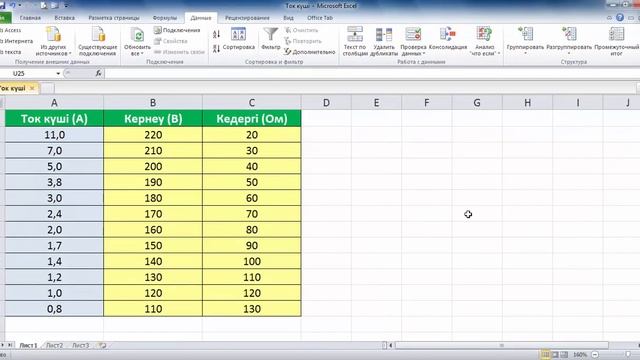Click the formula bar input
Image resolution: width=640 pixels, height=360 pixels.
371,73
